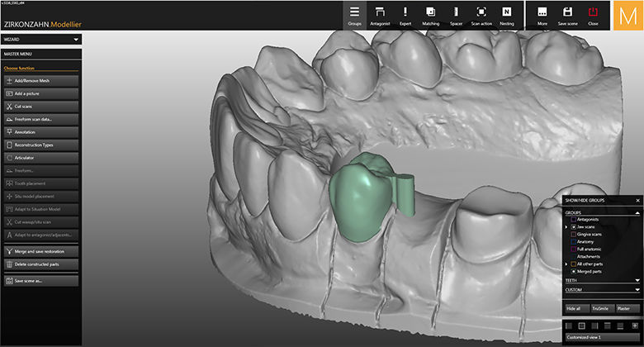Click Save scene as...
Viewport: 644px width, 347px height.
(x=41, y=281)
